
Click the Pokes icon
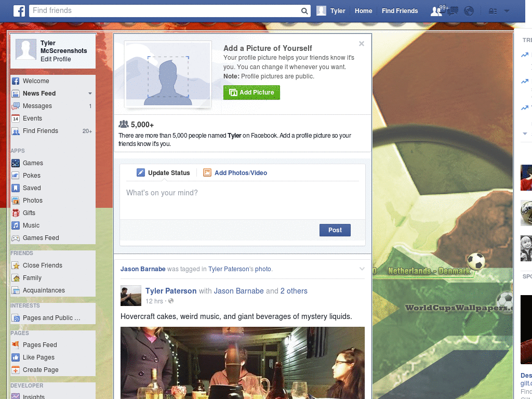[16, 176]
